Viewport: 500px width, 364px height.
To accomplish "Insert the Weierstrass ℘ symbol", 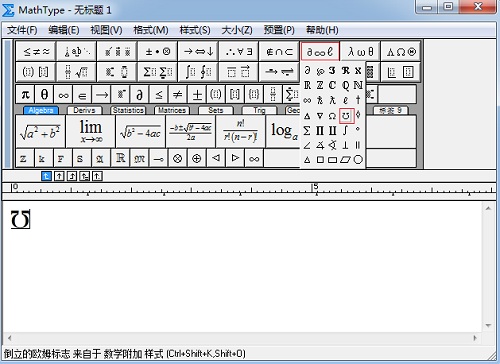I will pyautogui.click(x=320, y=70).
